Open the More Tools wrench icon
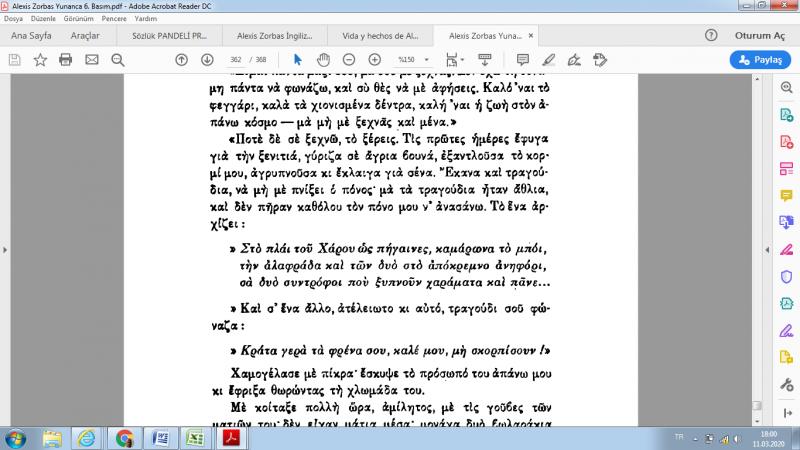This screenshot has width=800, height=450. 786,385
